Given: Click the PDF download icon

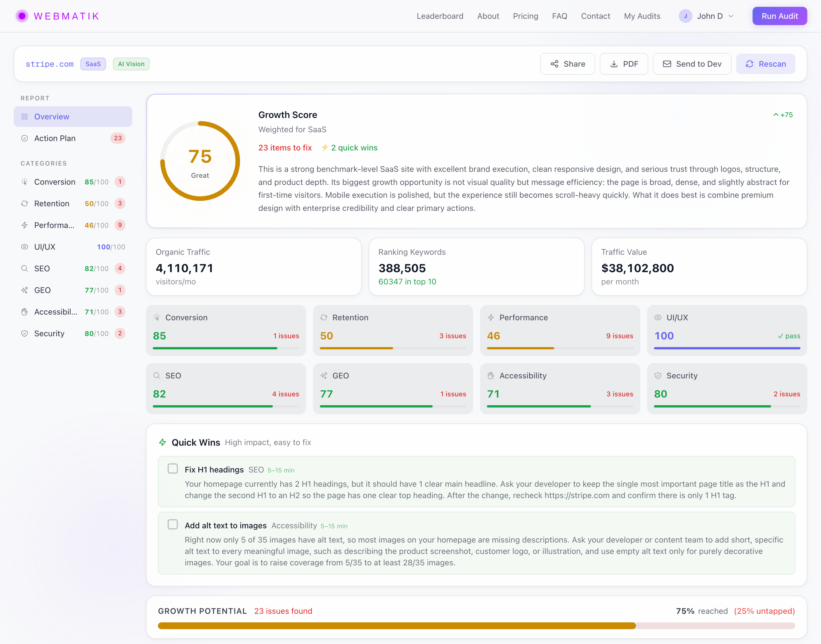Looking at the screenshot, I should point(613,64).
